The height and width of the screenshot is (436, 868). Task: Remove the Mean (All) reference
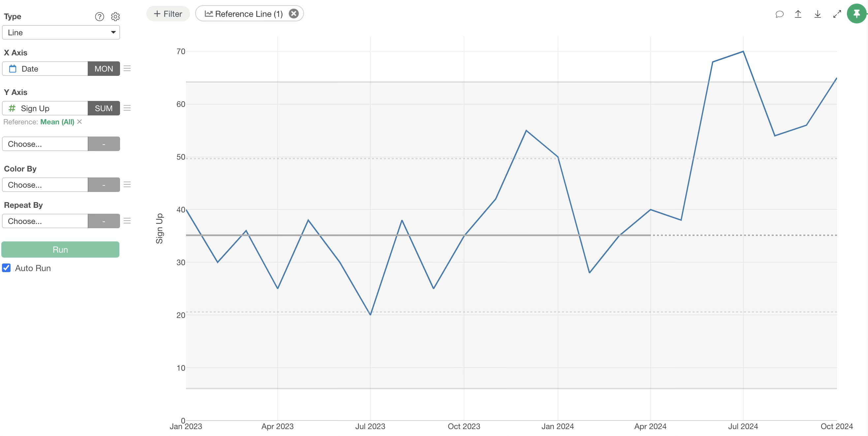pos(79,122)
